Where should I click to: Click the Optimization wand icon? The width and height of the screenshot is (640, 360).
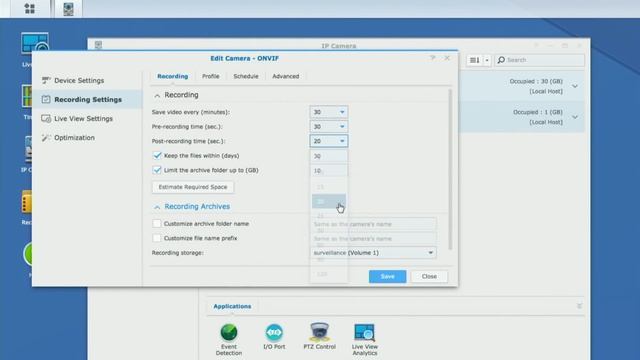46,138
